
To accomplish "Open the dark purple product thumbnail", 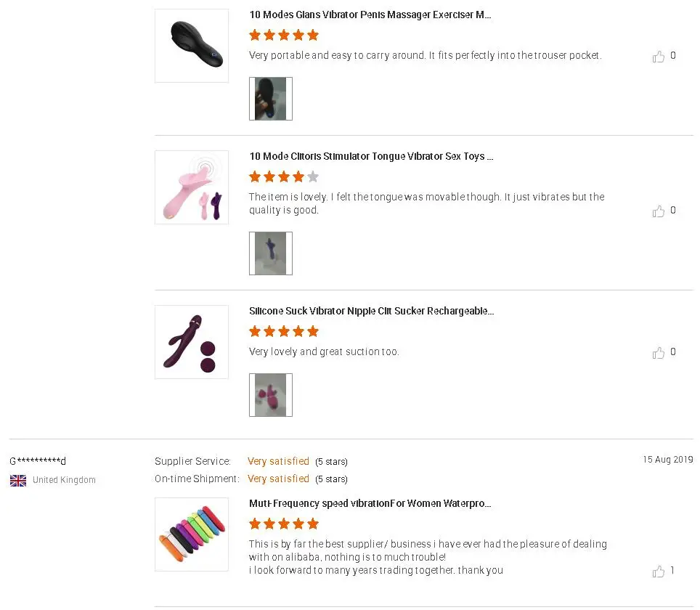I will 192,342.
